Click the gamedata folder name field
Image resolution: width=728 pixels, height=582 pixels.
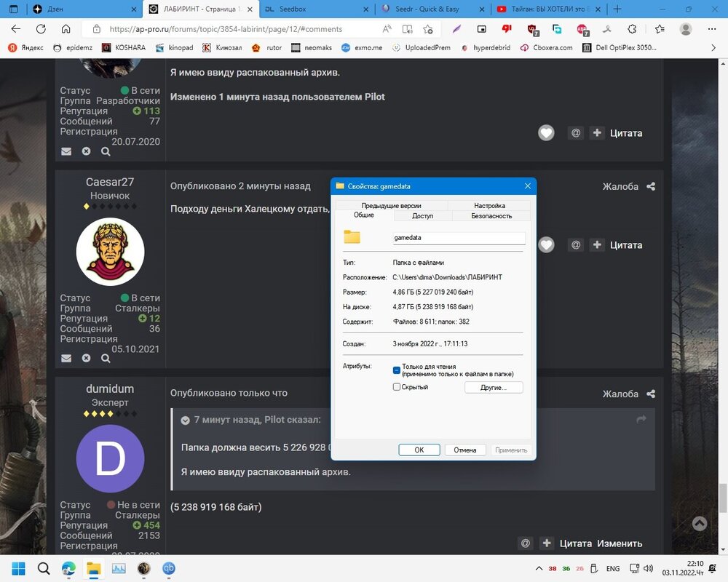pos(459,238)
